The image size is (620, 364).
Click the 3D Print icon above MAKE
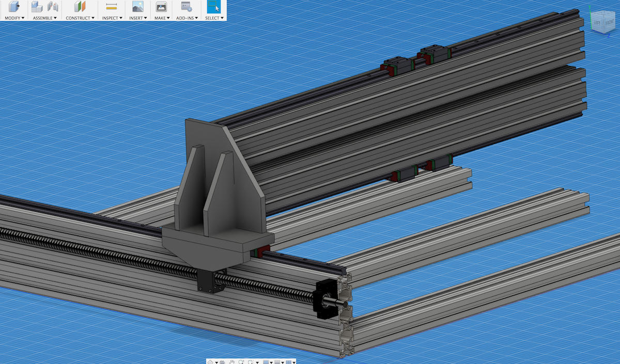click(x=161, y=7)
